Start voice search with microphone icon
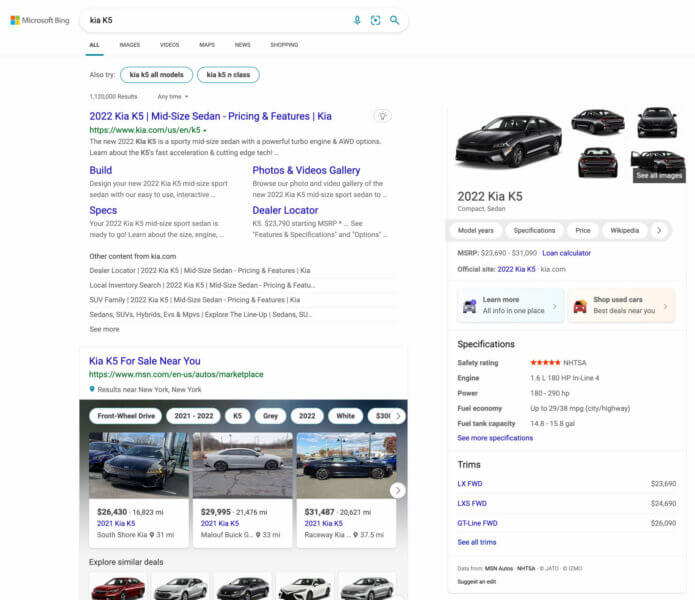Screen dimensions: 695x600 pos(357,20)
